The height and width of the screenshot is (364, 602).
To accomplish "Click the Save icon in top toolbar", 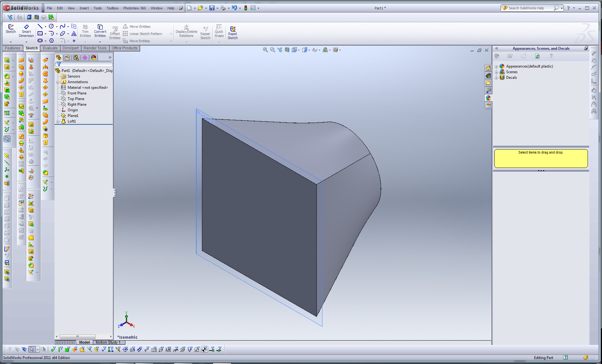I will click(212, 8).
